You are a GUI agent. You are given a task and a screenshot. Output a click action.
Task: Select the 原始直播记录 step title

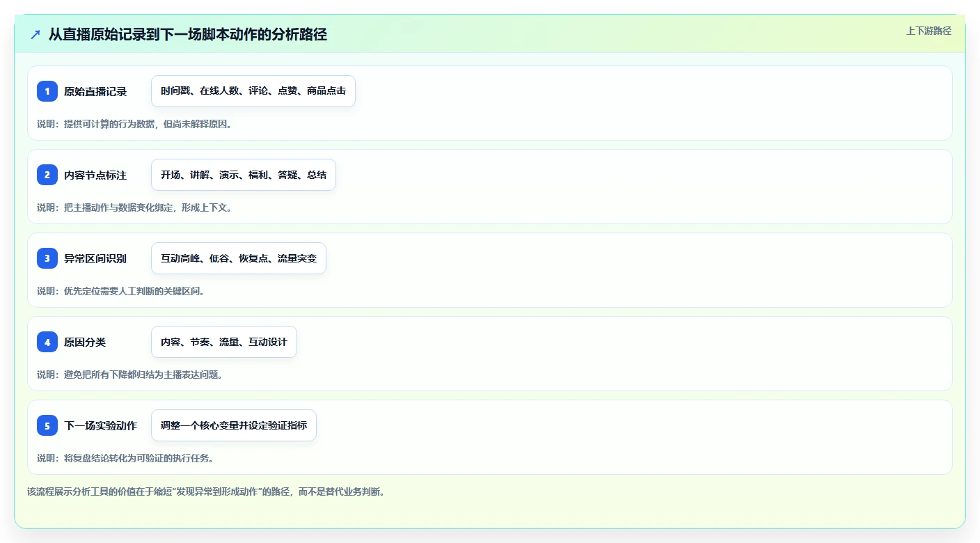(95, 91)
